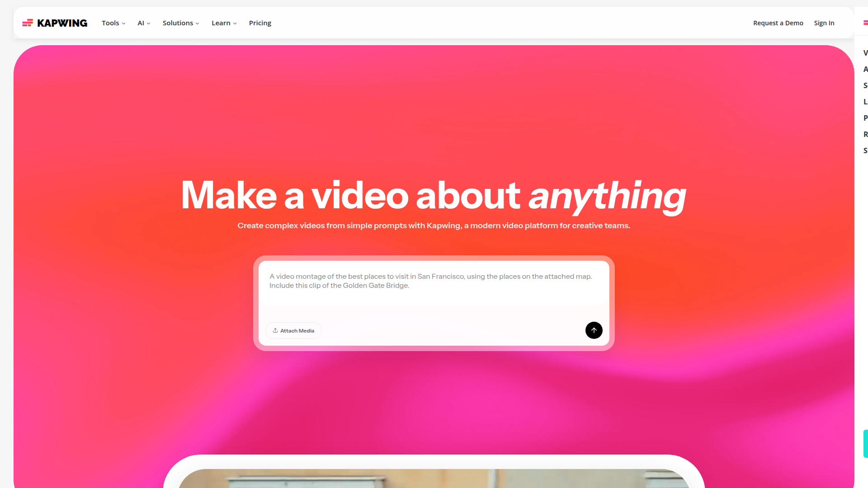The width and height of the screenshot is (868, 488).
Task: Expand the Solutions navigation dropdown
Action: point(181,23)
